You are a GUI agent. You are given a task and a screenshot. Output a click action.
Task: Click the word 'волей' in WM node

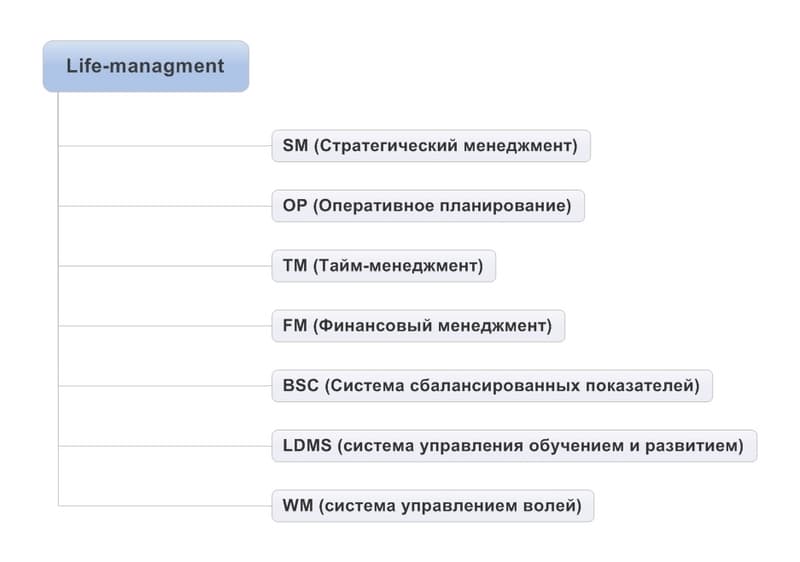coord(553,506)
